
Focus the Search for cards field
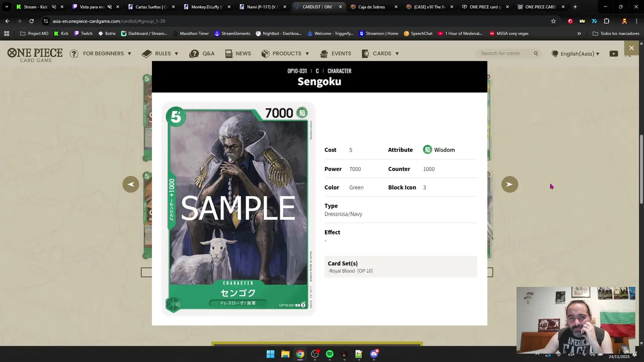tap(505, 53)
